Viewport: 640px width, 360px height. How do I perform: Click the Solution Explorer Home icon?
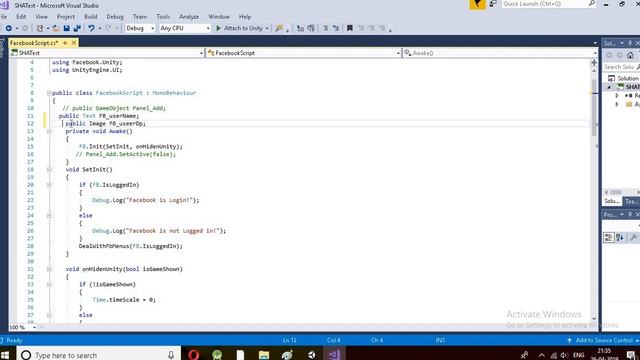tap(630, 55)
